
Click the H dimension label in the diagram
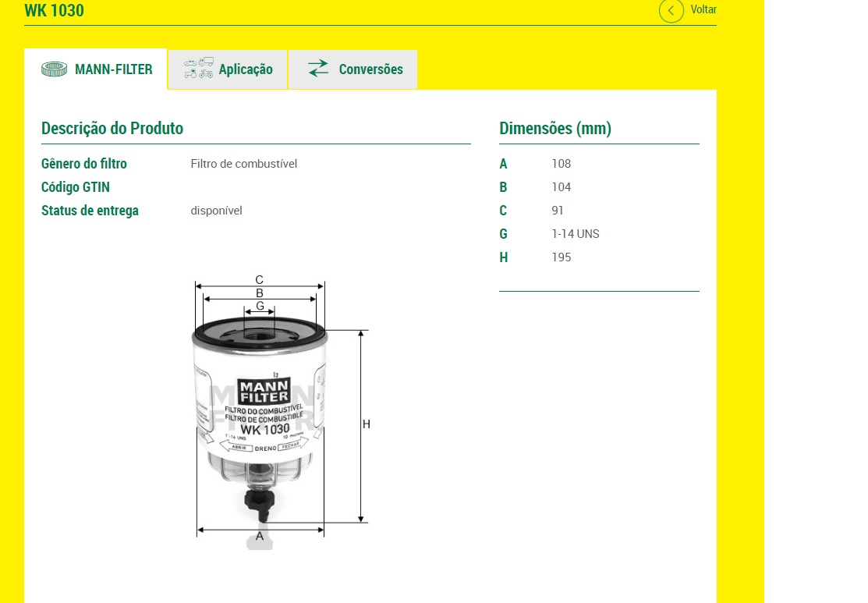coord(366,424)
